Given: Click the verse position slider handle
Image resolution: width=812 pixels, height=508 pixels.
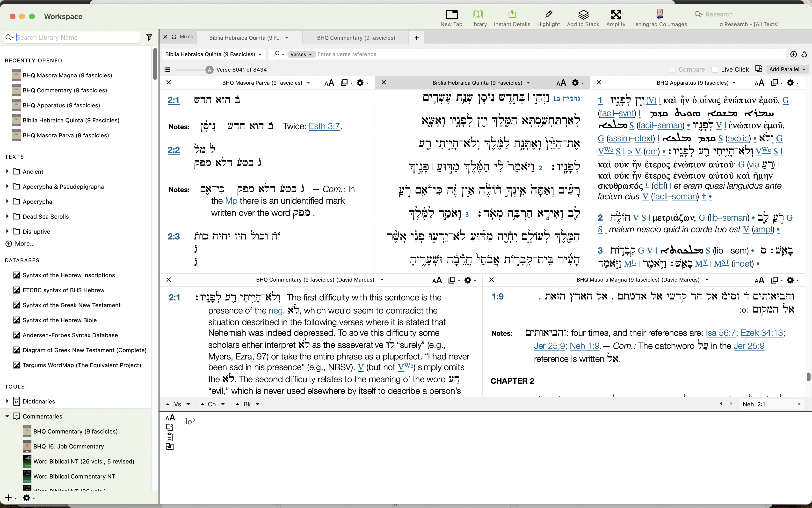Looking at the screenshot, I should pyautogui.click(x=209, y=70).
